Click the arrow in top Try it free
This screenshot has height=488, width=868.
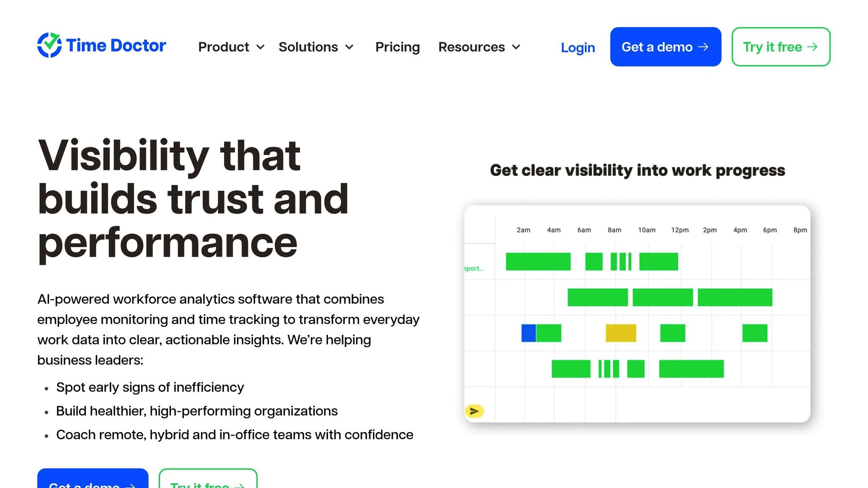812,47
